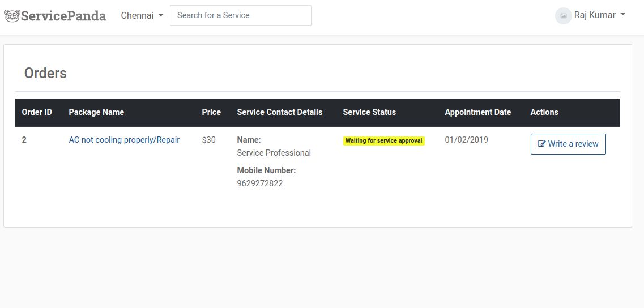This screenshot has width=644, height=308.
Task: Click the appointment date 01/02/2019
Action: pyautogui.click(x=466, y=140)
